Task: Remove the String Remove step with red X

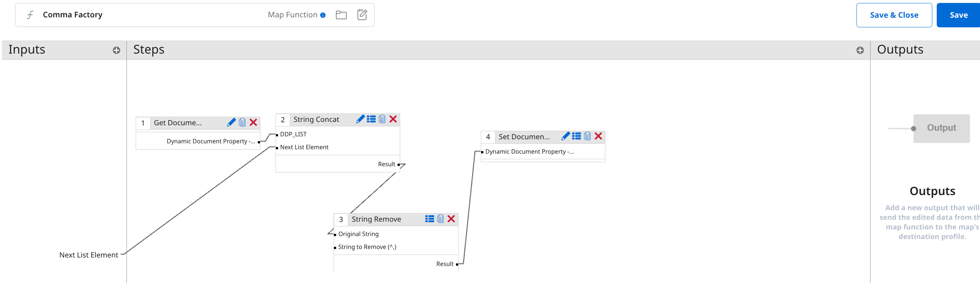Action: click(x=451, y=219)
